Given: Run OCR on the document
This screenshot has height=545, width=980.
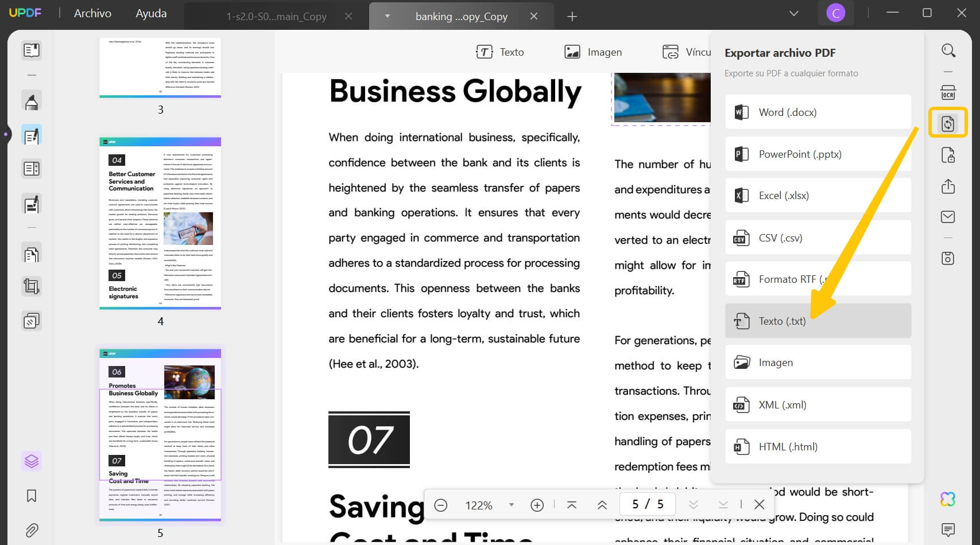Looking at the screenshot, I should [948, 92].
